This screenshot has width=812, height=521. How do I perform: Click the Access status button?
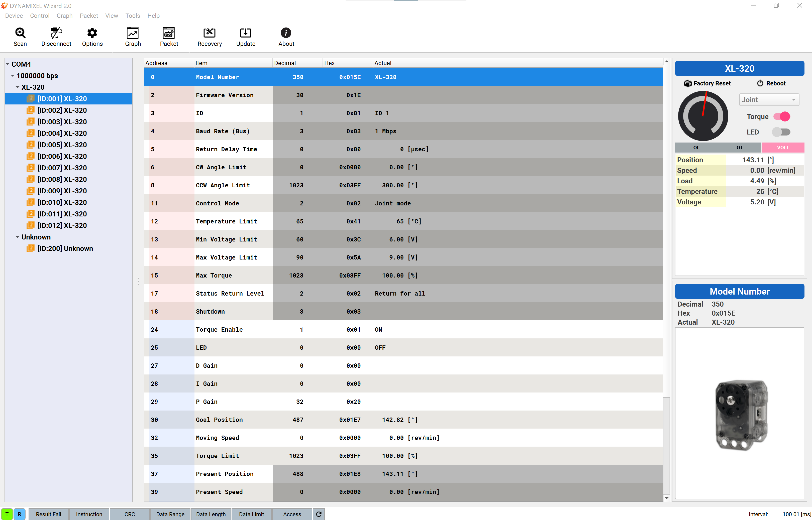tap(292, 514)
